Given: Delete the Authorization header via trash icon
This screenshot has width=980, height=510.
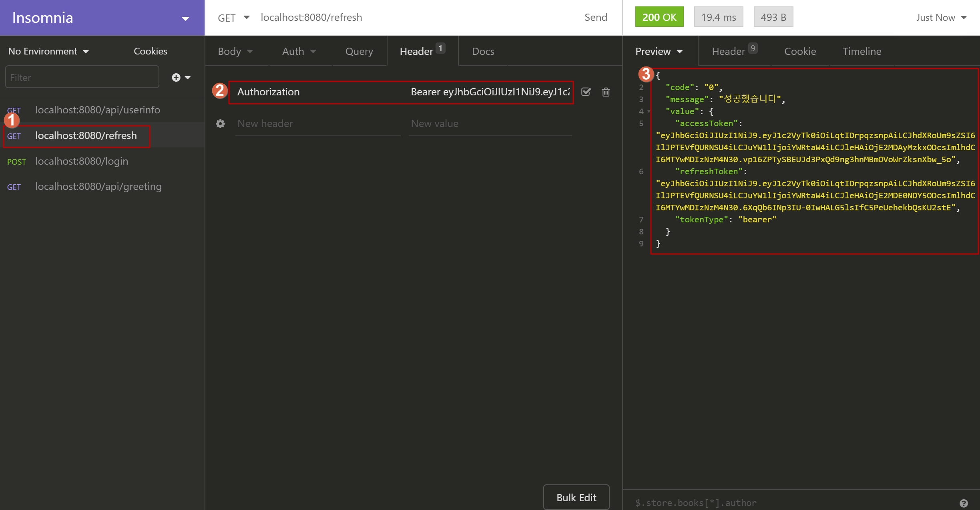Looking at the screenshot, I should [x=606, y=92].
